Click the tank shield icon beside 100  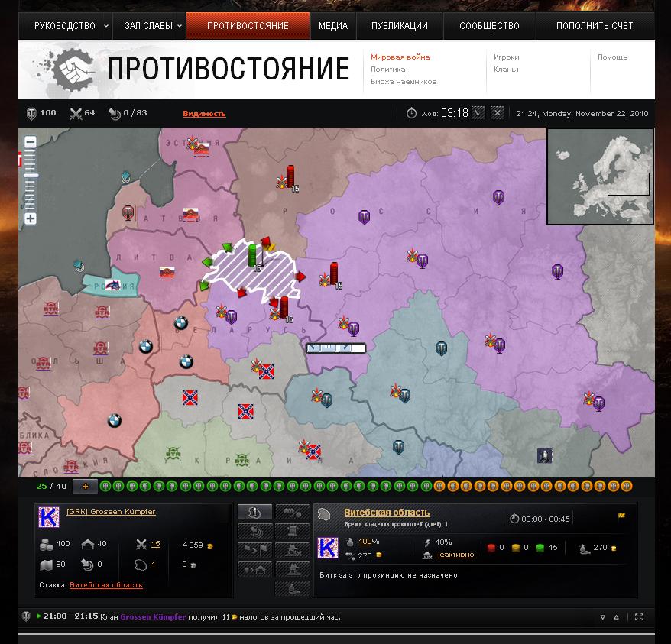31,113
